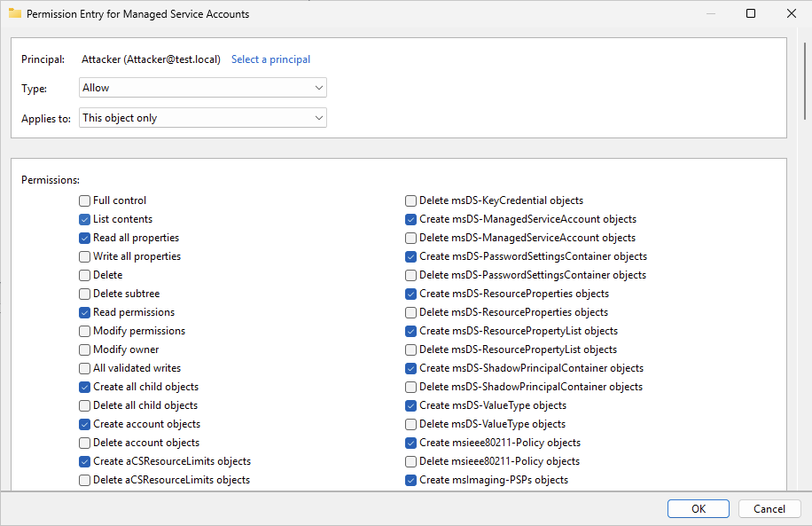Open the Applies to dropdown
Viewport: 812px width, 526px height.
[202, 117]
